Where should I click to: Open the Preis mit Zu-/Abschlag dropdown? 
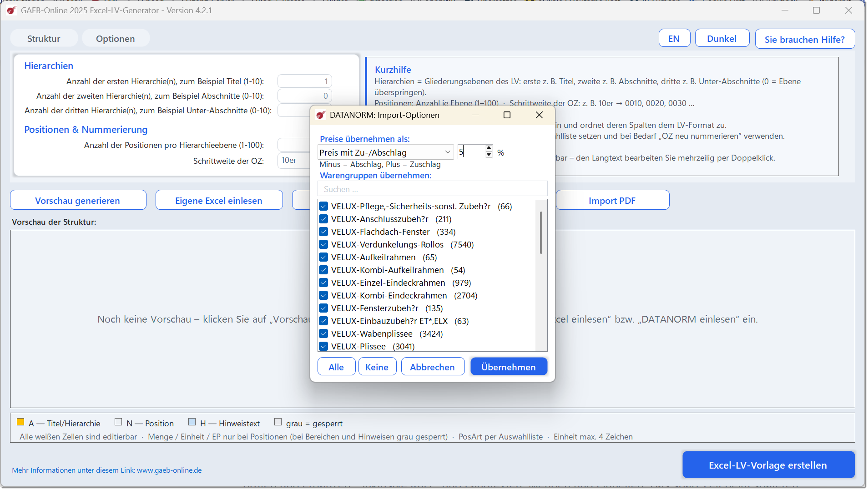385,152
